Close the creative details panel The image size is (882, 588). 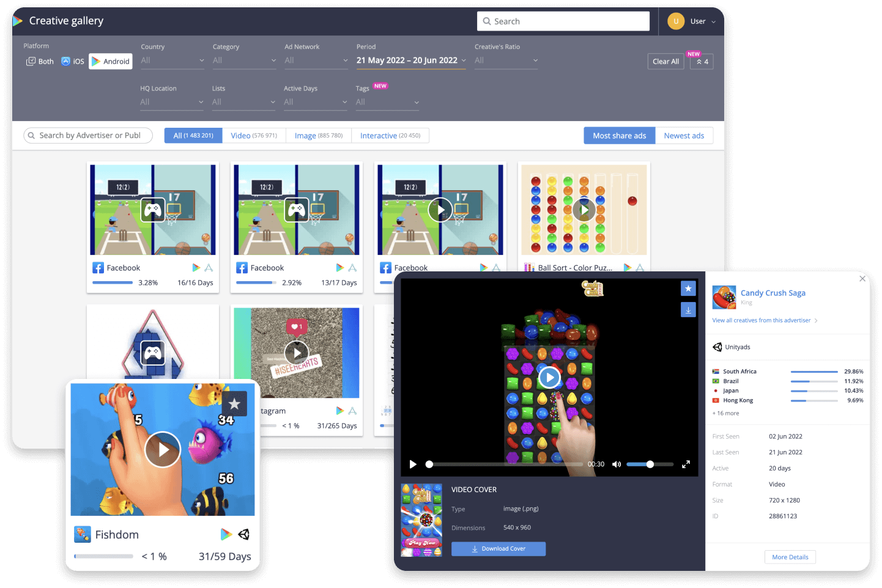click(862, 279)
